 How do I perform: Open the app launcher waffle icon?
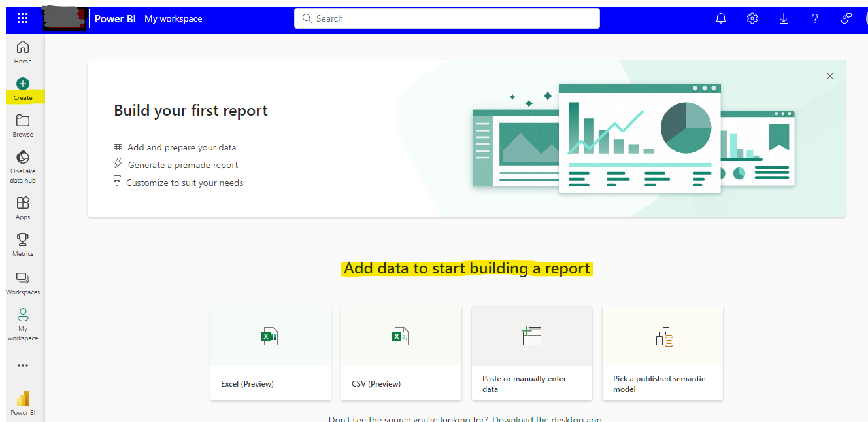pos(23,18)
